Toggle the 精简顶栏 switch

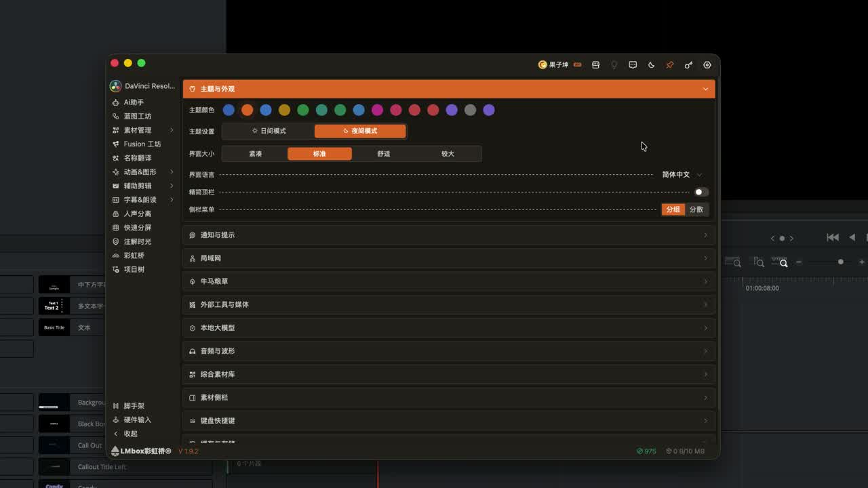tap(701, 192)
